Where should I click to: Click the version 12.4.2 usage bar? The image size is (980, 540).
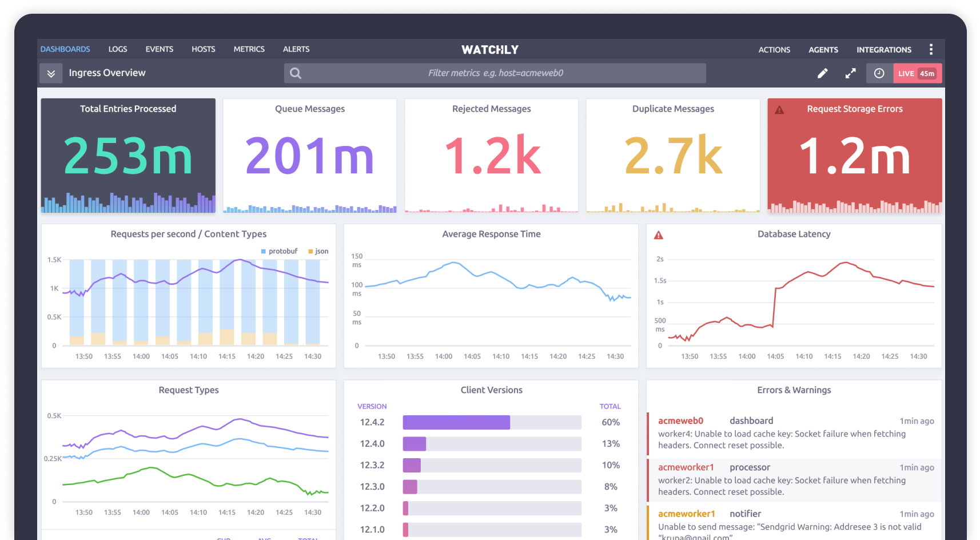(492, 422)
